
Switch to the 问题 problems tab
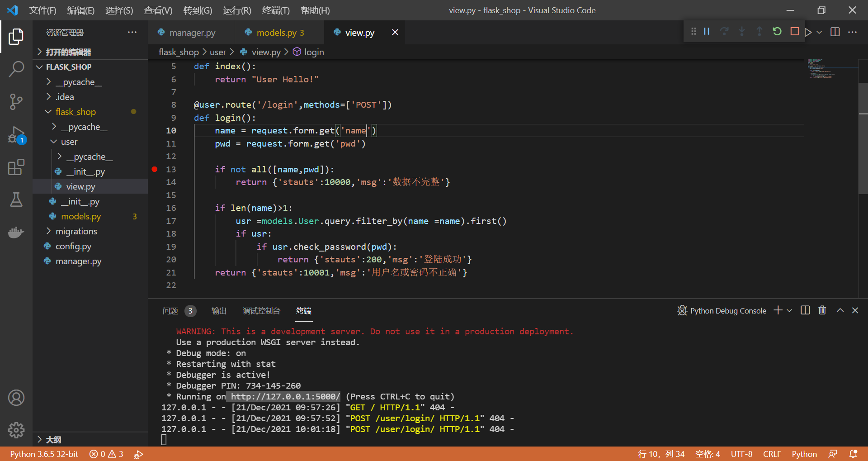(x=179, y=311)
